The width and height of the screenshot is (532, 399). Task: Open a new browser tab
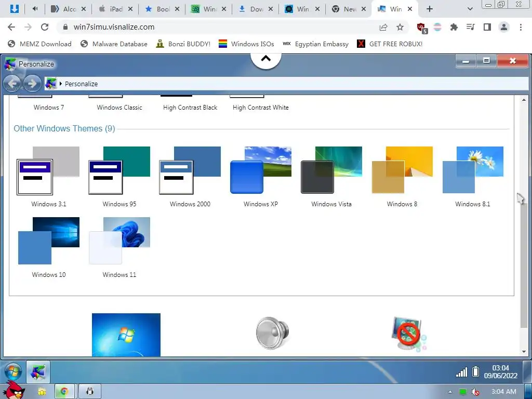tap(430, 9)
